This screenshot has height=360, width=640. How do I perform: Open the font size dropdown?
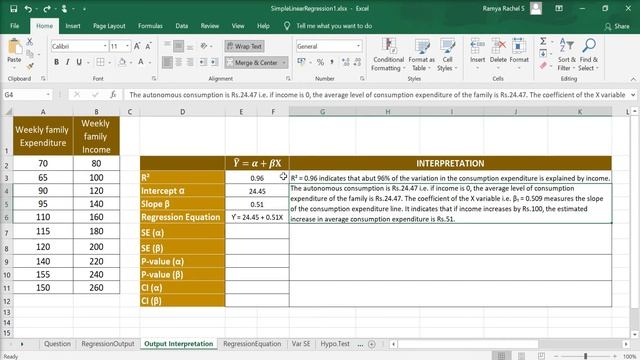127,46
